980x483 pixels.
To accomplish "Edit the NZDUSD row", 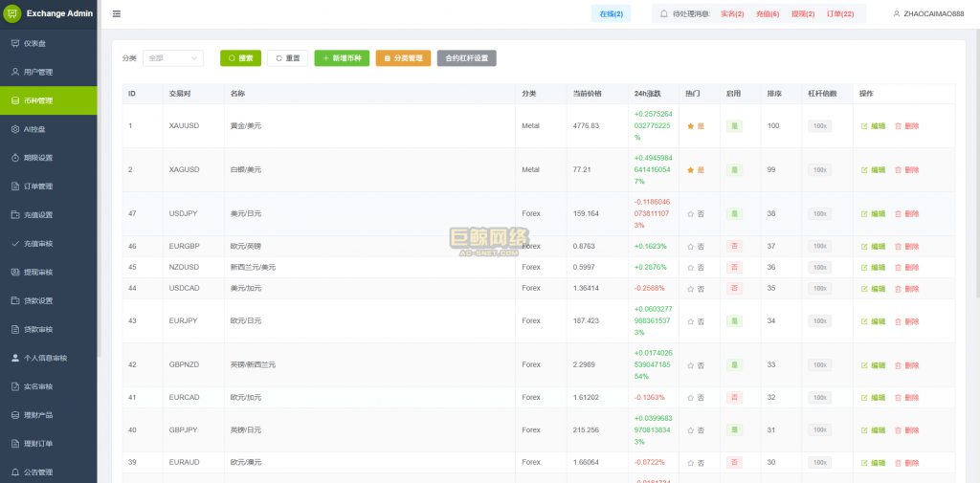I will point(873,268).
